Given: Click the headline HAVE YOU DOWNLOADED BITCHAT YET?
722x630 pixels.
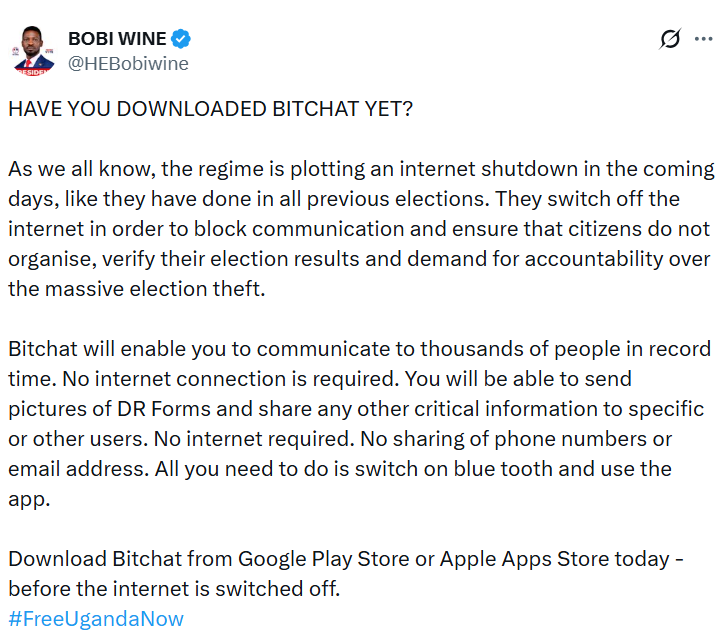Looking at the screenshot, I should pyautogui.click(x=210, y=109).
